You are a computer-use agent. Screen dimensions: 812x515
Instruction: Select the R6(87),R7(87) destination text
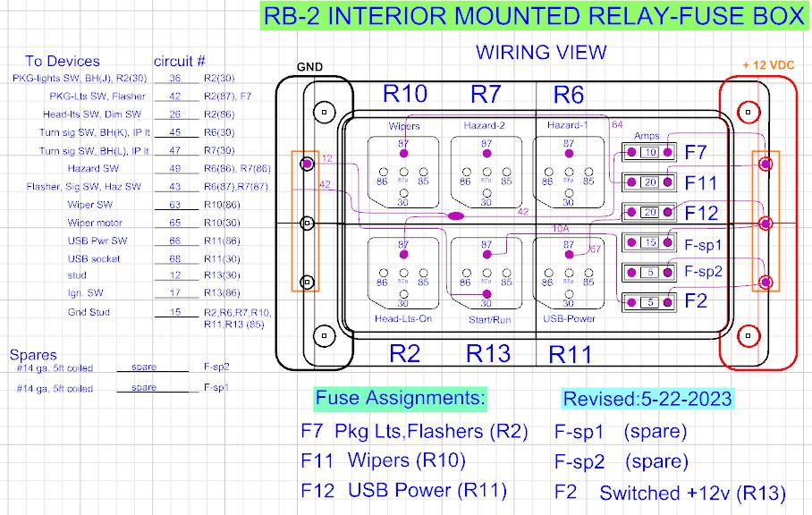(x=235, y=186)
